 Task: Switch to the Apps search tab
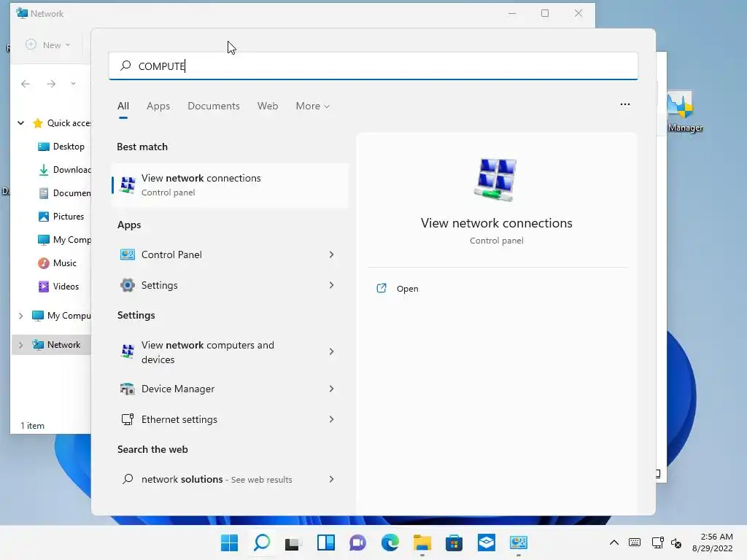tap(158, 106)
